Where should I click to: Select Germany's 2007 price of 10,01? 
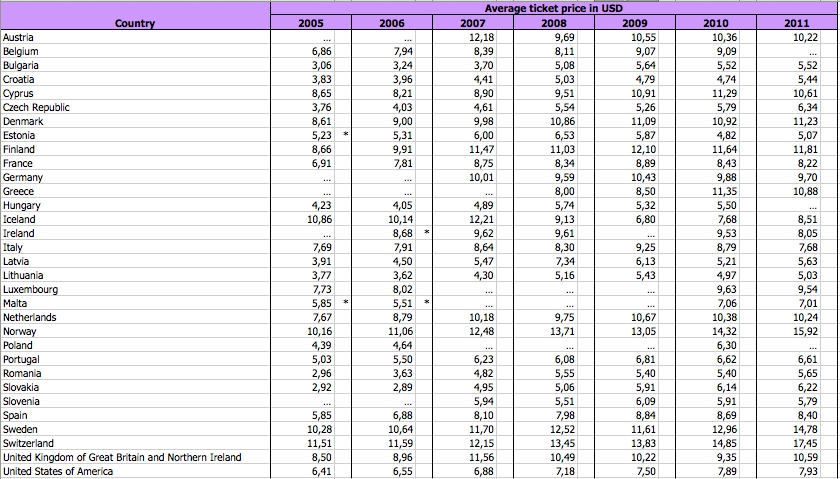479,177
